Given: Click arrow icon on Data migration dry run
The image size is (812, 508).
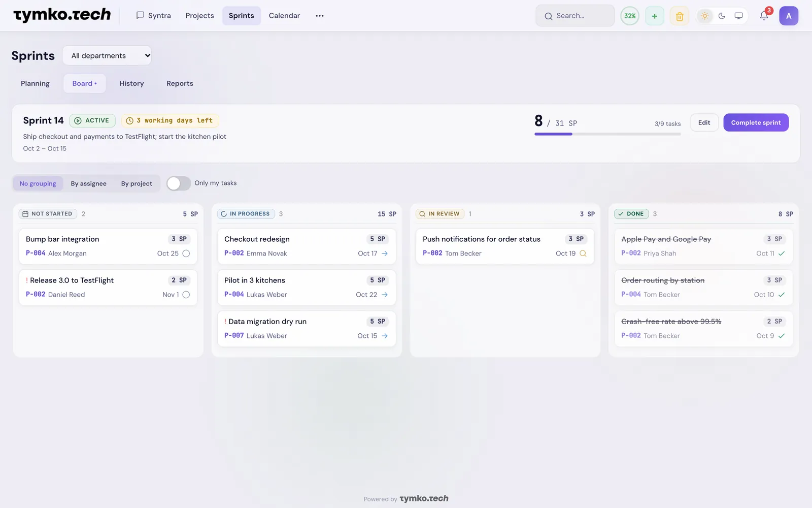Looking at the screenshot, I should click(x=385, y=336).
